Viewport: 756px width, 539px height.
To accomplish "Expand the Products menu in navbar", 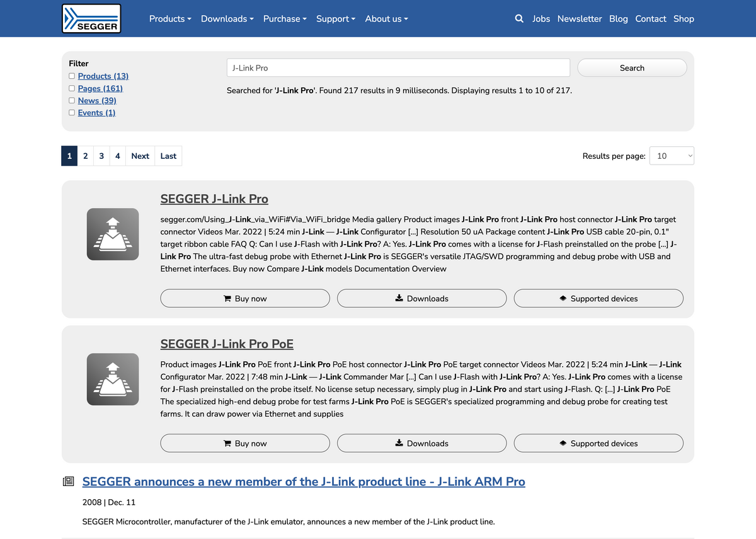I will [170, 19].
